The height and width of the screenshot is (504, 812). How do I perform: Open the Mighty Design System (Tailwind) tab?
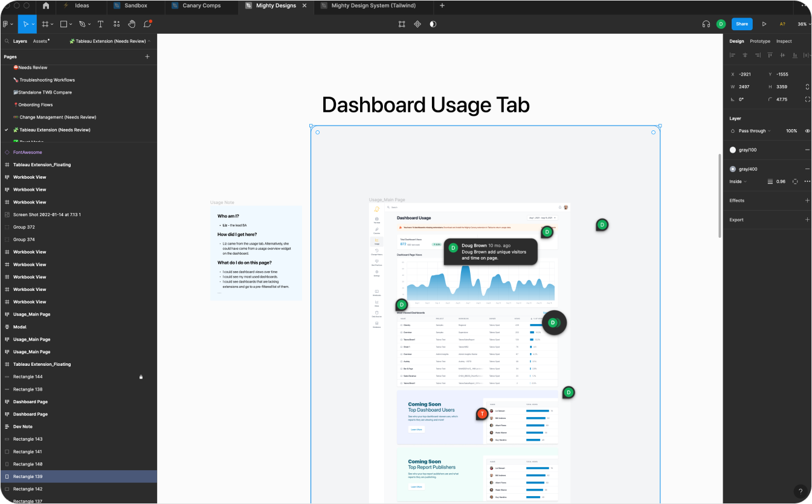pyautogui.click(x=375, y=5)
